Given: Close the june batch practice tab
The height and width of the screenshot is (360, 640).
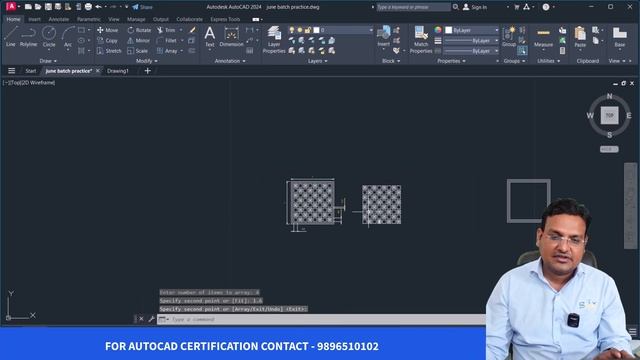Looking at the screenshot, I should (98, 71).
